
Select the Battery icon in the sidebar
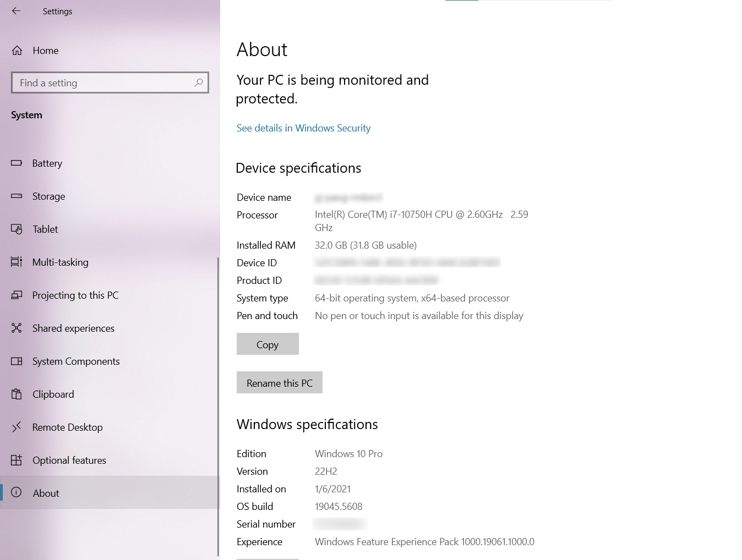click(17, 163)
